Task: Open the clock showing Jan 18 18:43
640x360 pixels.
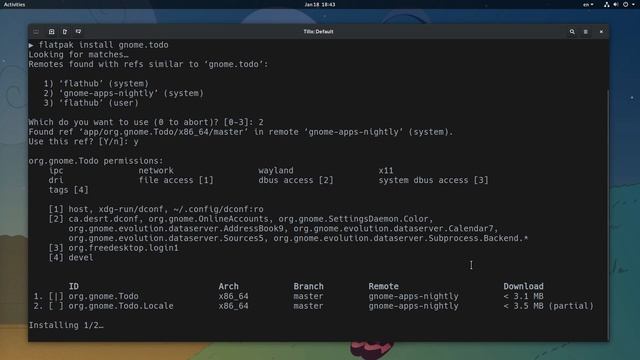Action: pos(320,4)
